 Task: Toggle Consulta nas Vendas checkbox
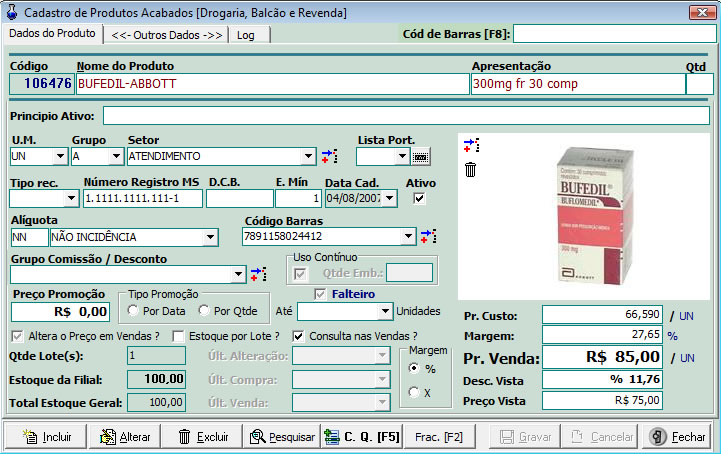(298, 336)
